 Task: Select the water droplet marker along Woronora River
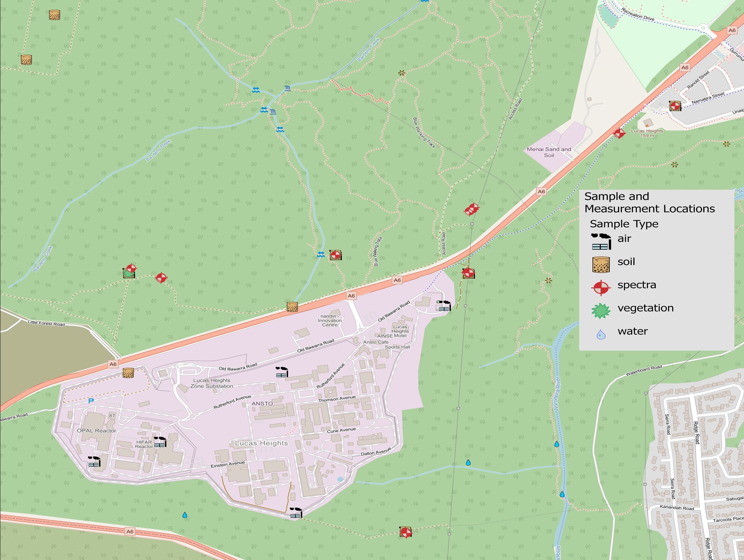coord(556,445)
